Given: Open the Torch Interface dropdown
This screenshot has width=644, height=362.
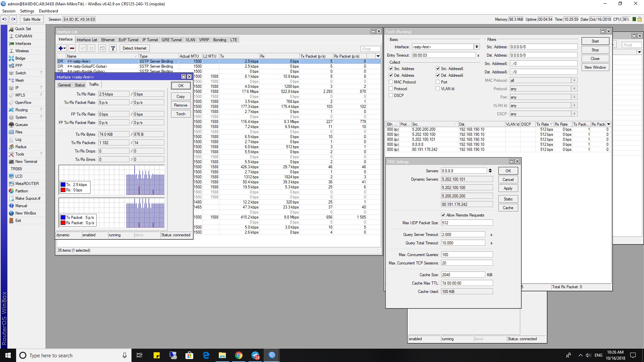Looking at the screenshot, I should (477, 47).
